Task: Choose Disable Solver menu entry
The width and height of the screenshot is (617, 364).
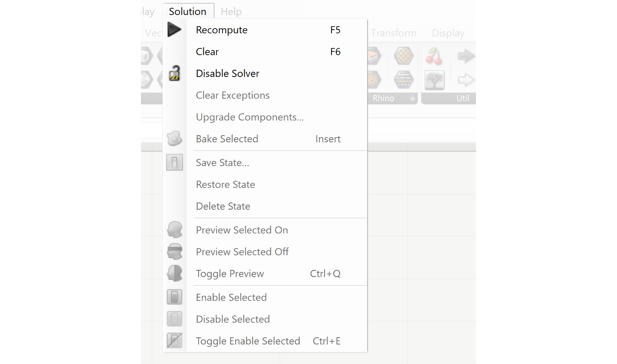Action: pos(227,73)
